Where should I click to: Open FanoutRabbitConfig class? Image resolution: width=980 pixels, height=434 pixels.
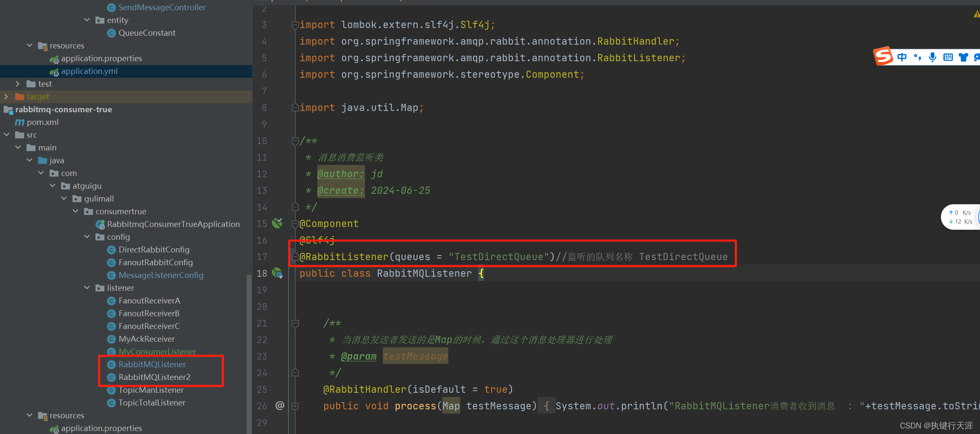(x=156, y=262)
